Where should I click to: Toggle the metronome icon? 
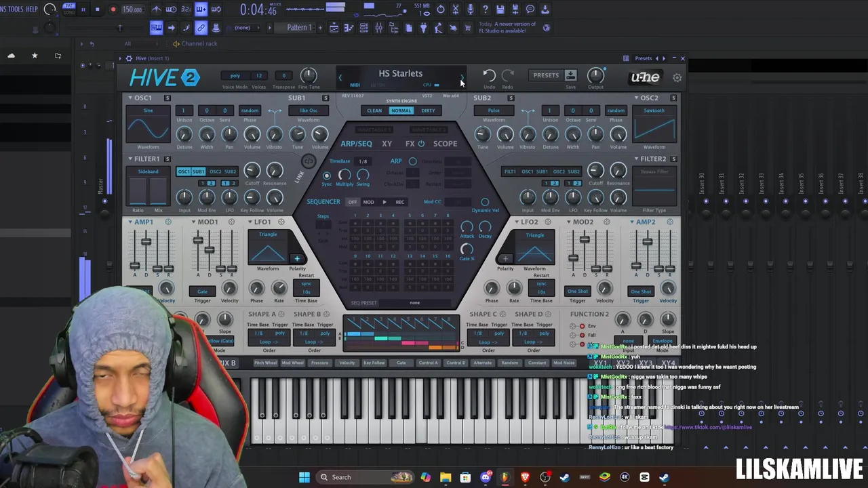pos(156,9)
